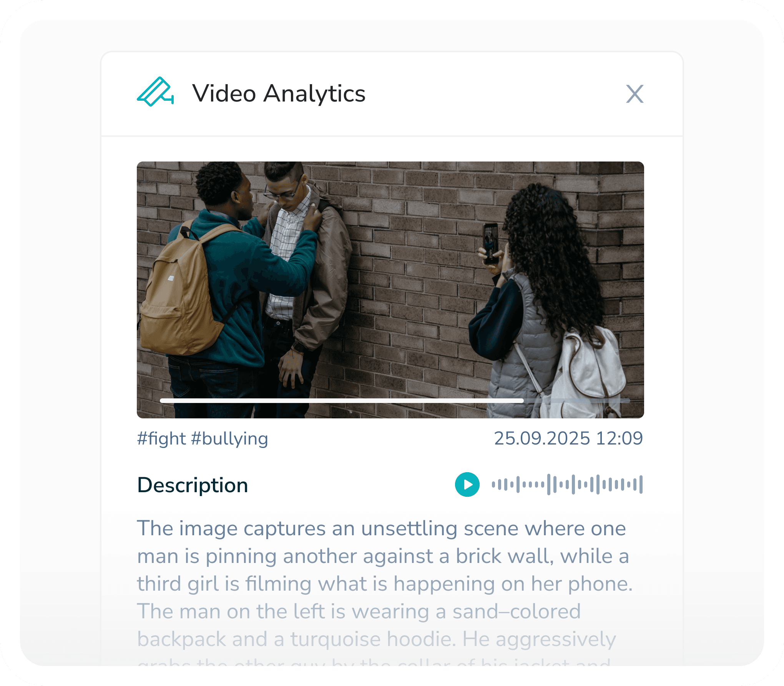Click the phone held up in the video
The height and width of the screenshot is (686, 784).
coord(490,243)
